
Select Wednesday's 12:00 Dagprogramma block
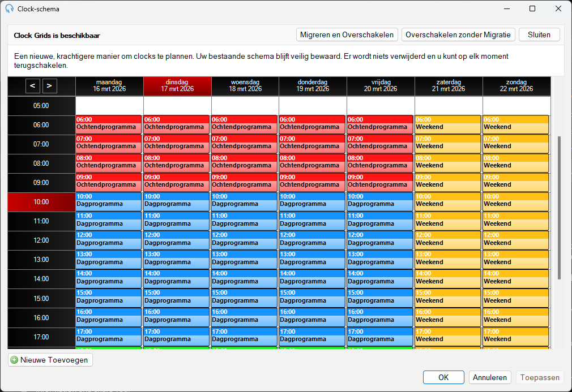coord(244,240)
